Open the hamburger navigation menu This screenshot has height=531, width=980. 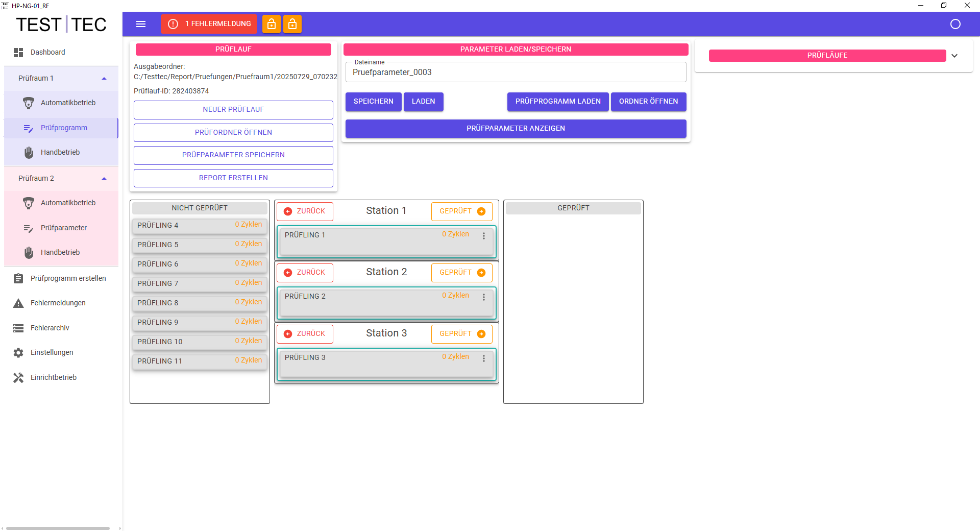point(141,24)
